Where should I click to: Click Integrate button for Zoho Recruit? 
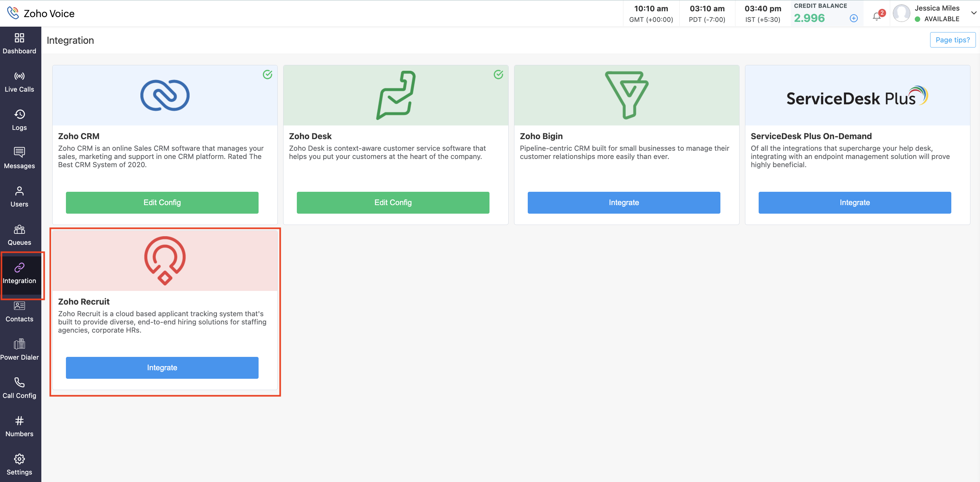coord(162,368)
